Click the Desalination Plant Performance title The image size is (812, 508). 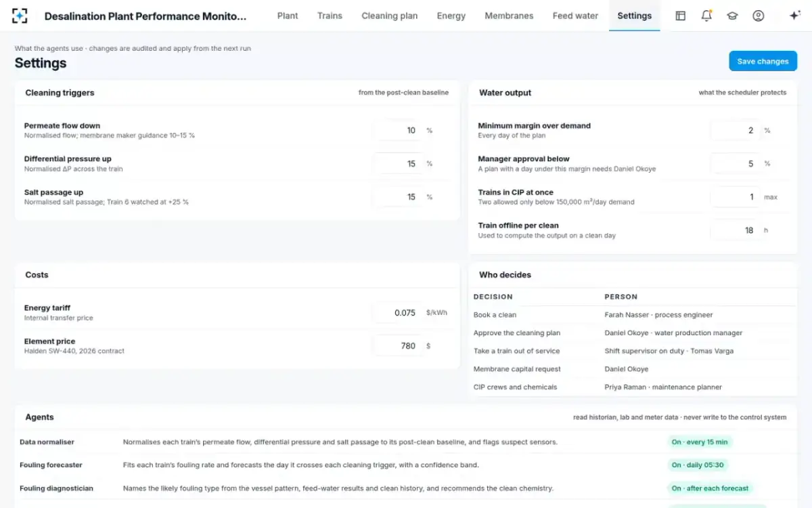tap(145, 16)
